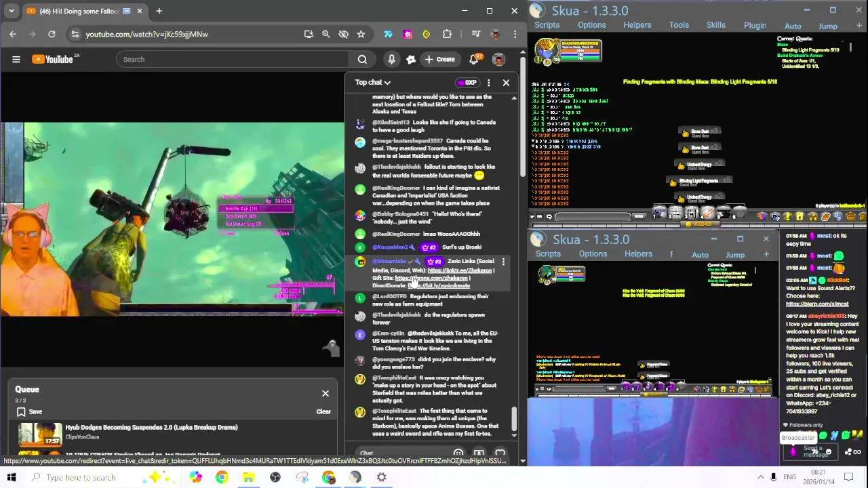Expand the Chrome tab search dropdown
Viewport: 868px width, 488px height.
(x=12, y=11)
